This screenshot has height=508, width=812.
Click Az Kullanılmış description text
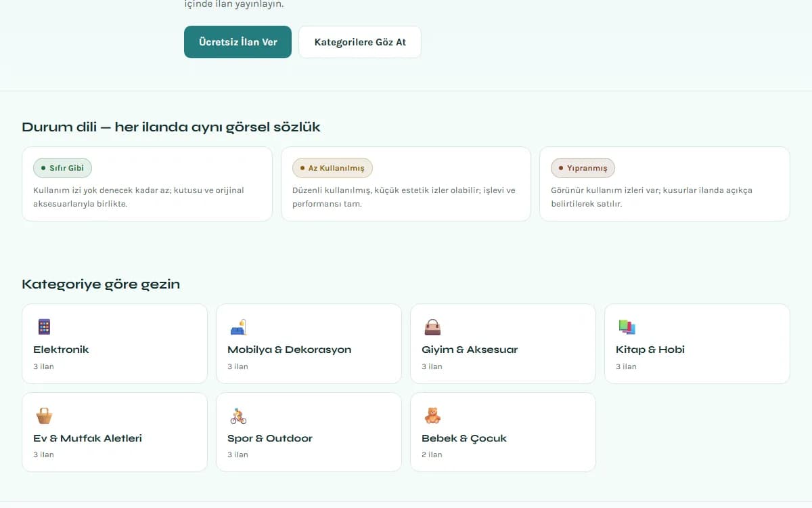(404, 197)
